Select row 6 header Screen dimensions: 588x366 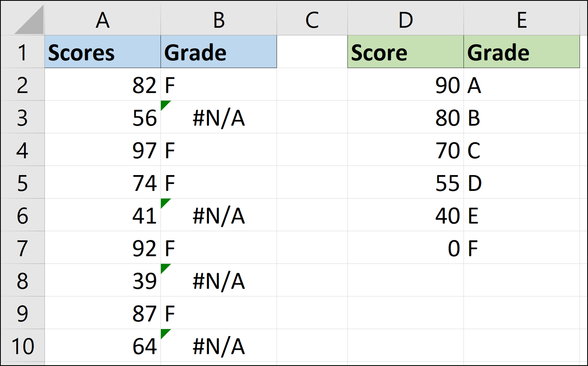point(22,215)
